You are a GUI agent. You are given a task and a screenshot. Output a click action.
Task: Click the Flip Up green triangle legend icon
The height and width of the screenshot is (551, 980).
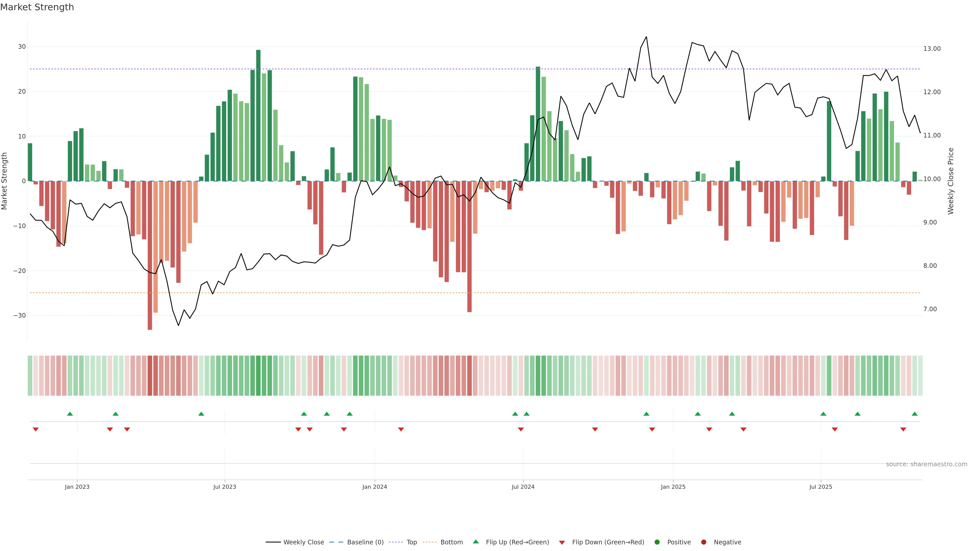(x=475, y=542)
